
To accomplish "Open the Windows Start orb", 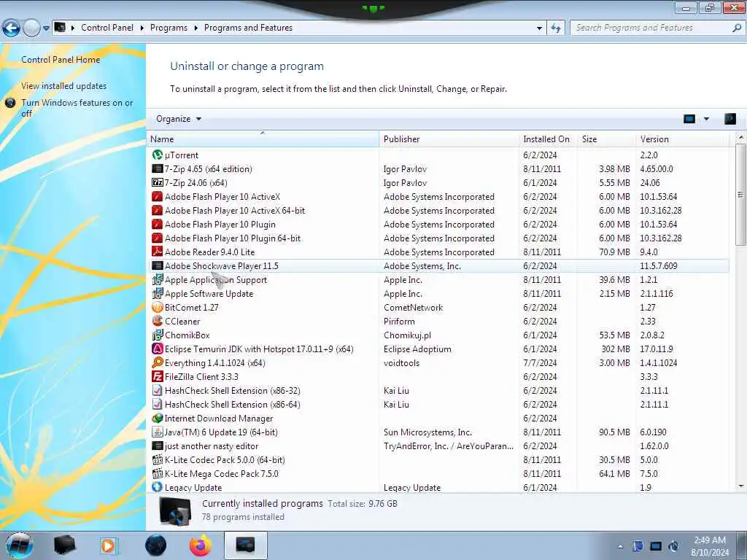I will pos(20,545).
